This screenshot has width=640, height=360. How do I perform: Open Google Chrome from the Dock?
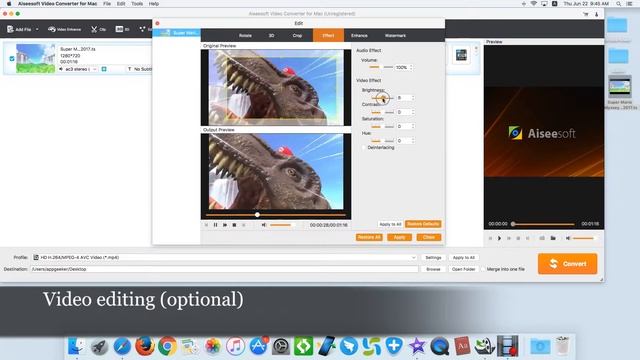pyautogui.click(x=167, y=346)
